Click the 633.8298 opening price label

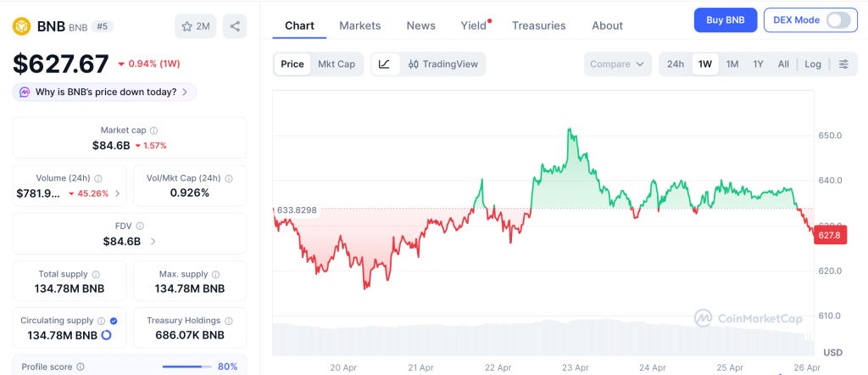click(297, 210)
